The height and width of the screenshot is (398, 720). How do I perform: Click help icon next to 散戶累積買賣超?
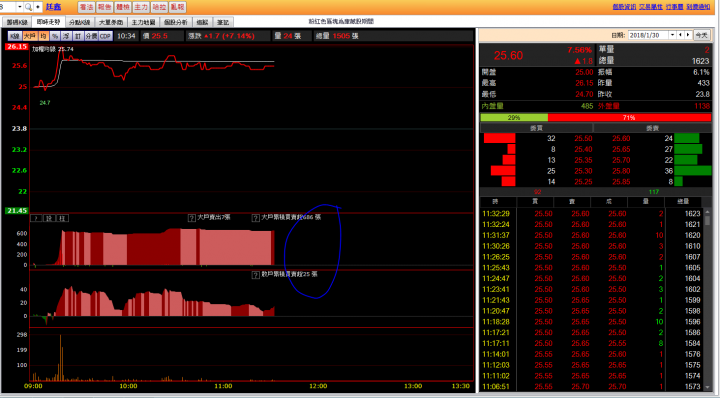pos(256,275)
